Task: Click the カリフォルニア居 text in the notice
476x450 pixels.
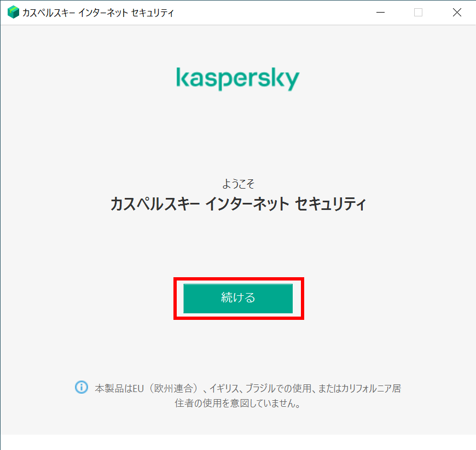Action: [371, 388]
